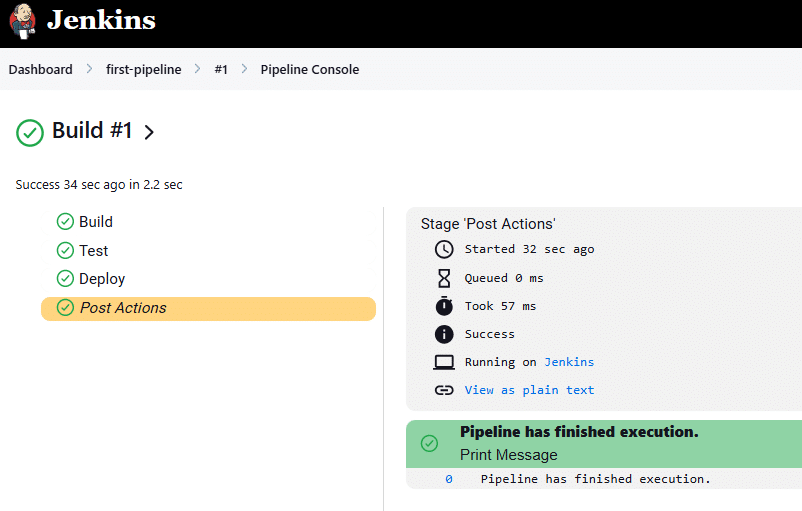Open the Jenkins node link after Running on
802x511 pixels.
click(569, 362)
